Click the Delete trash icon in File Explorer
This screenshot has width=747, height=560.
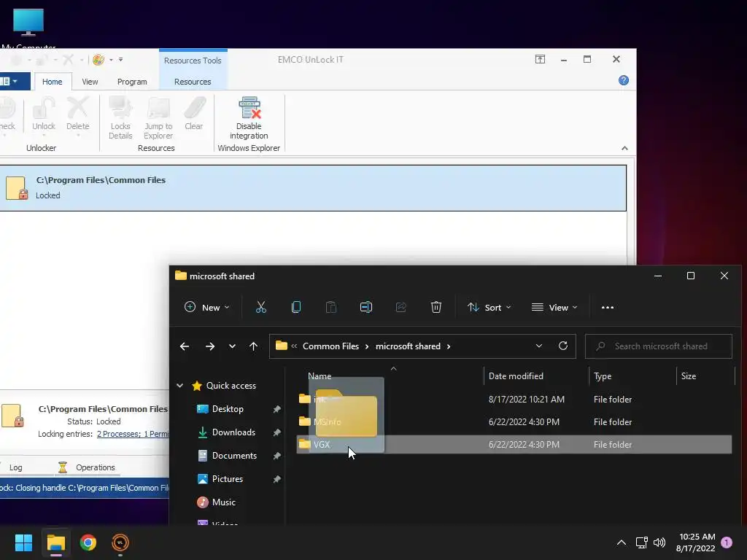436,307
